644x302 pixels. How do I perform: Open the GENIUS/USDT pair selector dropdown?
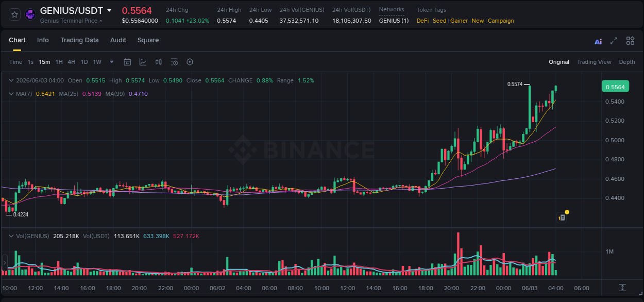coord(109,10)
